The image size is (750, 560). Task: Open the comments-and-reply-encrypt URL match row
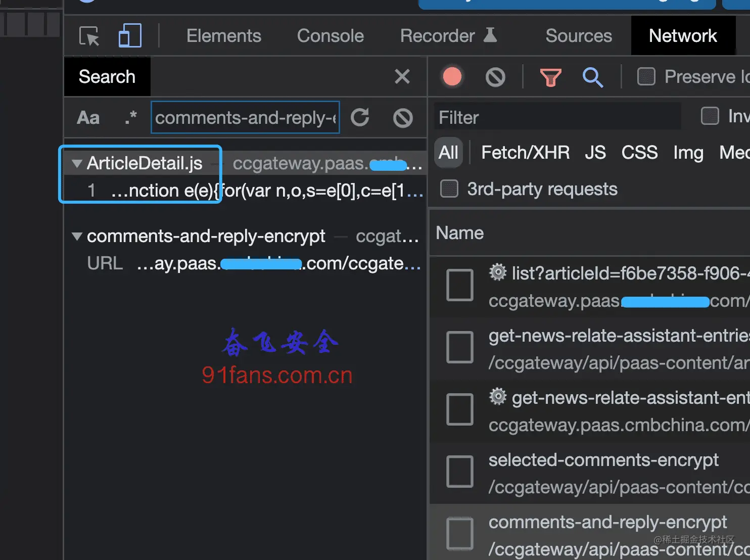tap(246, 263)
